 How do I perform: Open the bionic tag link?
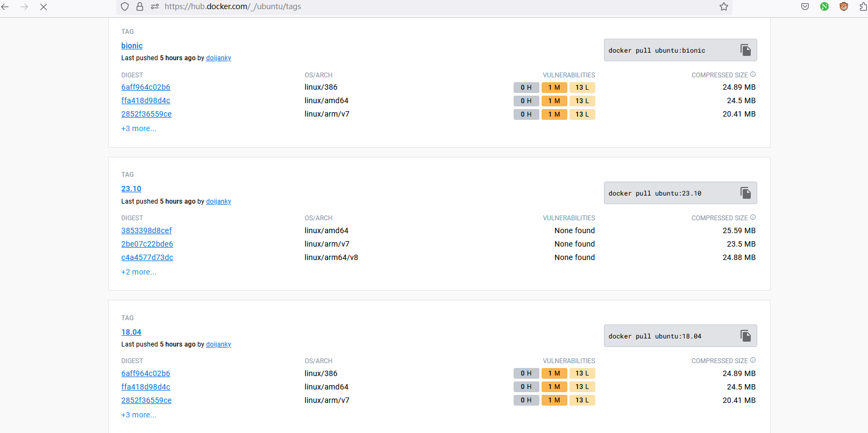tap(132, 46)
